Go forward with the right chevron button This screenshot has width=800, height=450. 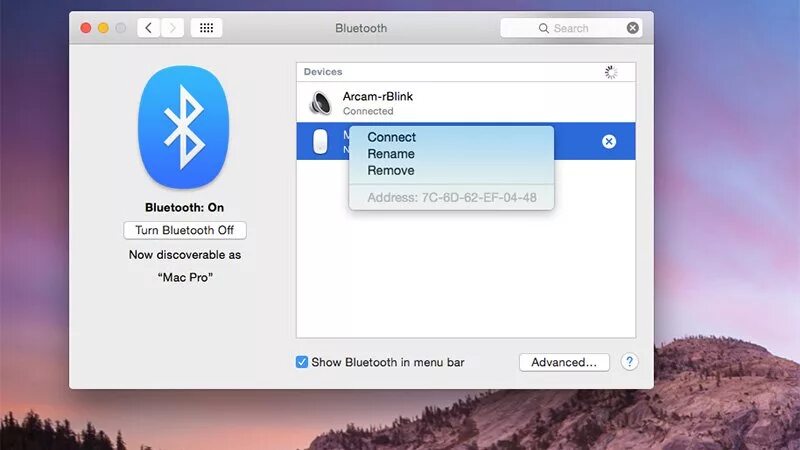click(172, 28)
